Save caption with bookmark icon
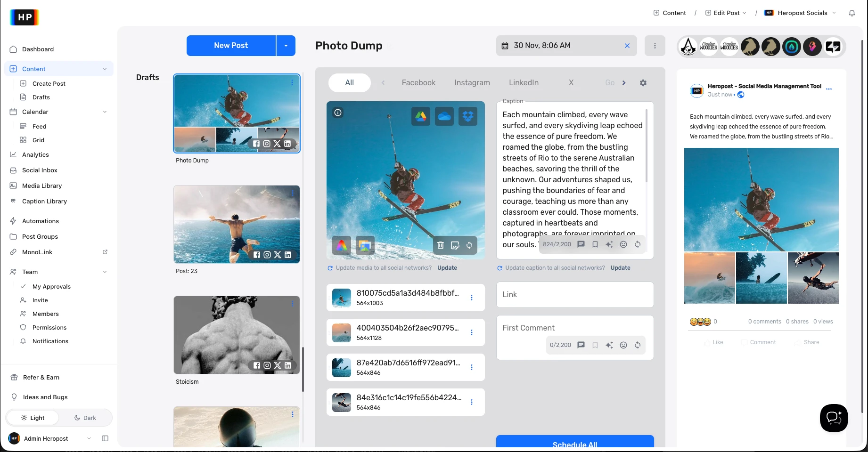This screenshot has width=868, height=452. click(x=595, y=244)
